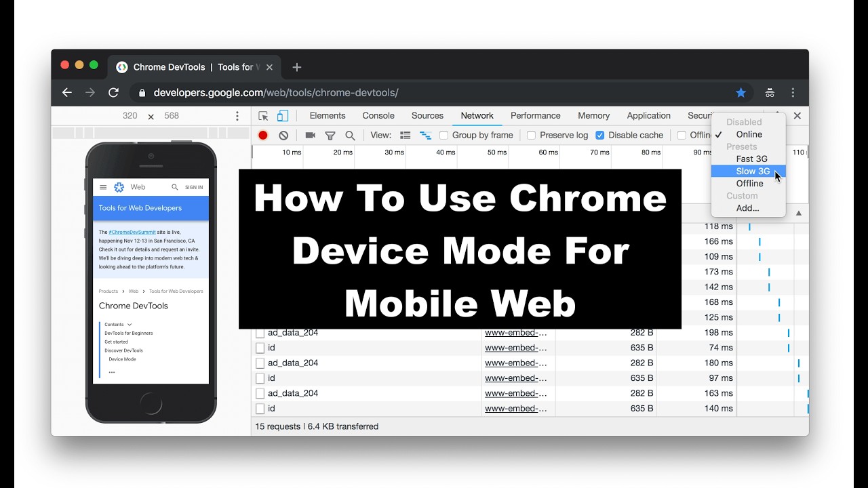Screen dimensions: 868x488
Task: Expand the Contents section in phone preview
Action: tap(117, 325)
